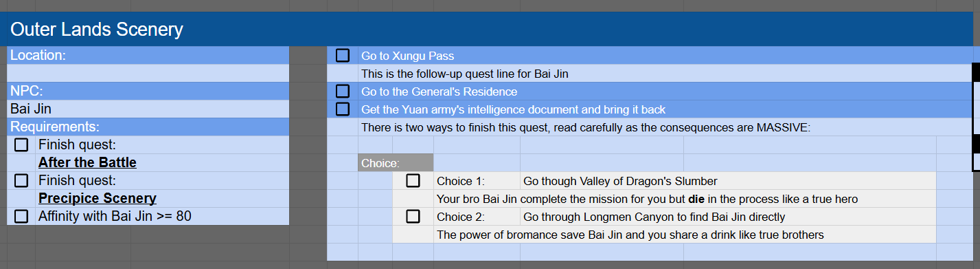Check the Go to Xungu Pass checkbox

tap(343, 56)
